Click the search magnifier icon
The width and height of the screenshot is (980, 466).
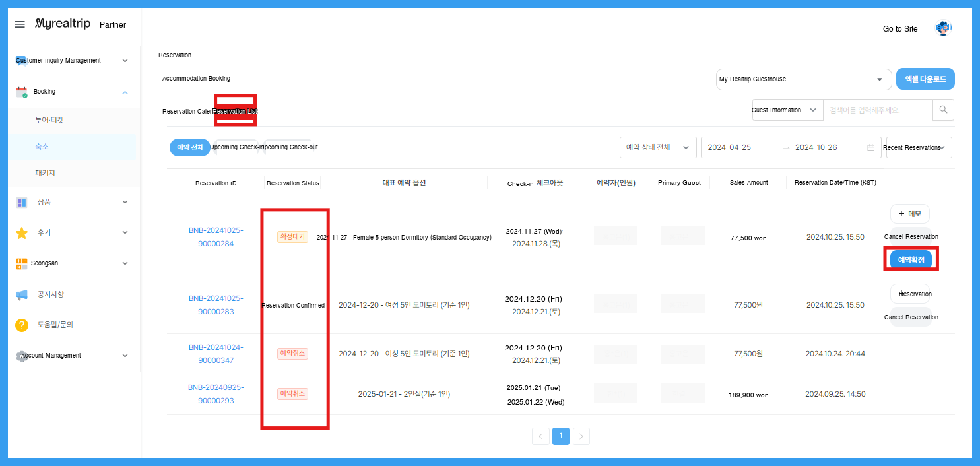coord(943,110)
